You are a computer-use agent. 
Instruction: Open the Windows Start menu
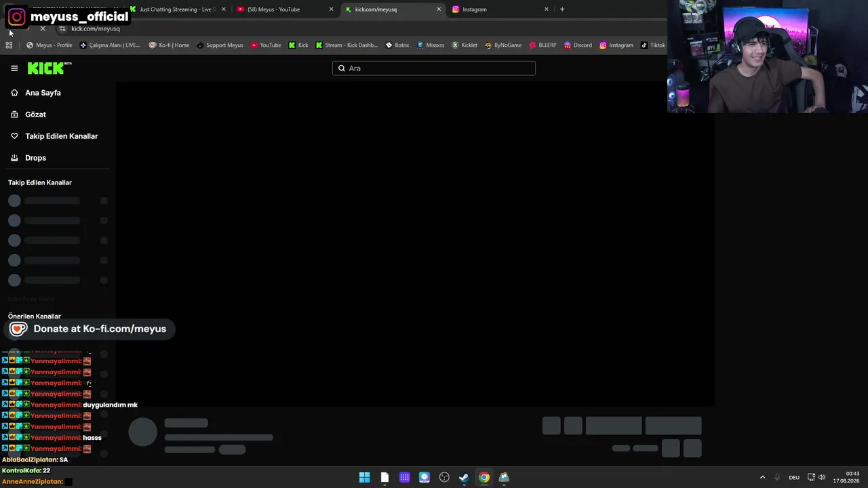click(364, 477)
